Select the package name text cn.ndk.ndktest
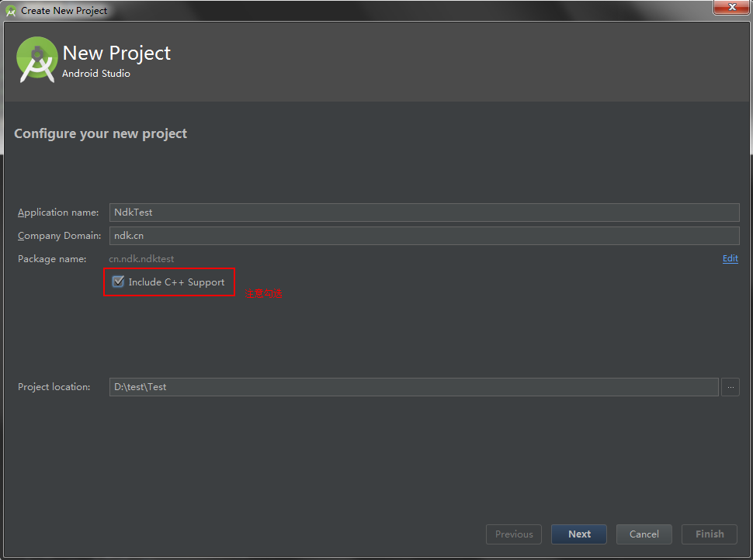The width and height of the screenshot is (753, 560). pos(141,259)
